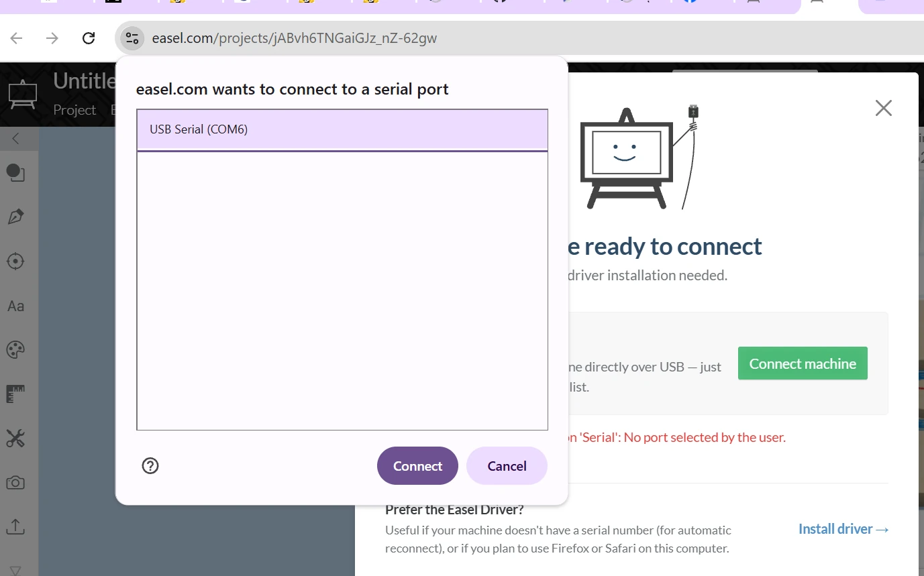Screen dimensions: 924x576
Task: Cancel the serial port dialog
Action: point(507,466)
